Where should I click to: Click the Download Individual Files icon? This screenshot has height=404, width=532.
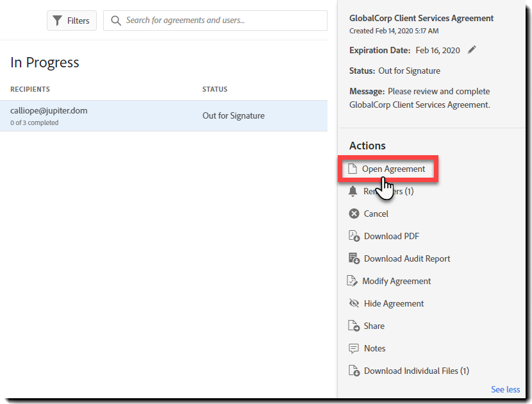point(354,371)
